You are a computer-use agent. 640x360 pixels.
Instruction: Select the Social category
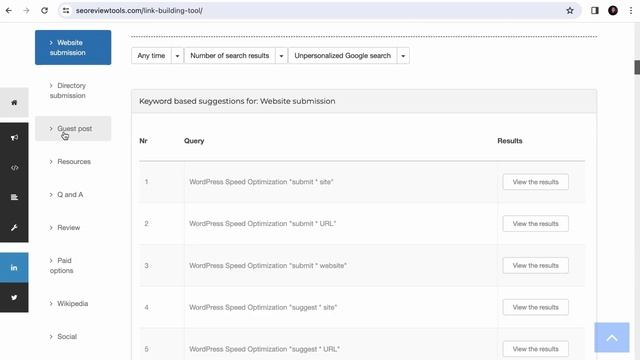pos(73,337)
